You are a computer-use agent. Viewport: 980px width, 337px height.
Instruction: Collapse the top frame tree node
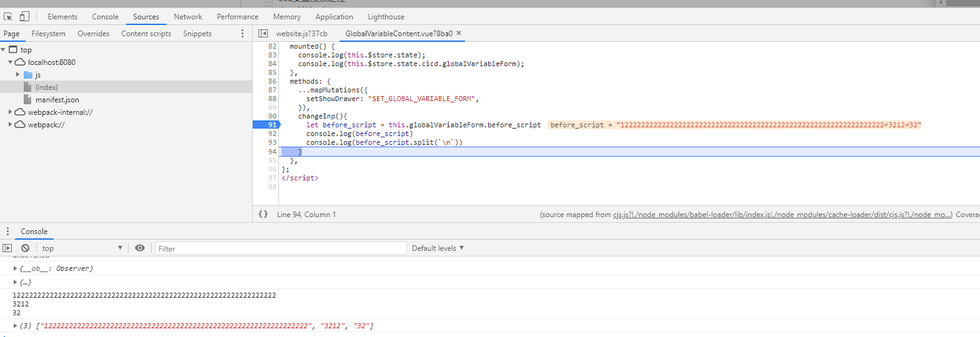click(x=3, y=50)
